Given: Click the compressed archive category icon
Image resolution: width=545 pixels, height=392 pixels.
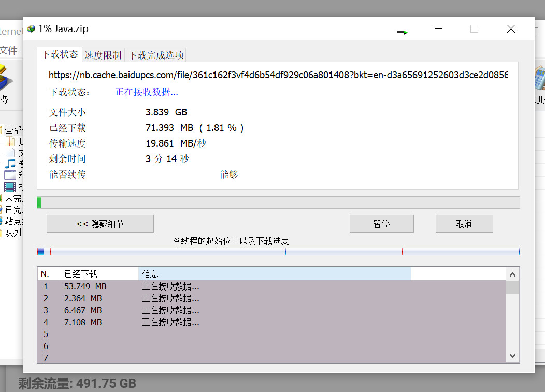Looking at the screenshot, I should coord(10,141).
